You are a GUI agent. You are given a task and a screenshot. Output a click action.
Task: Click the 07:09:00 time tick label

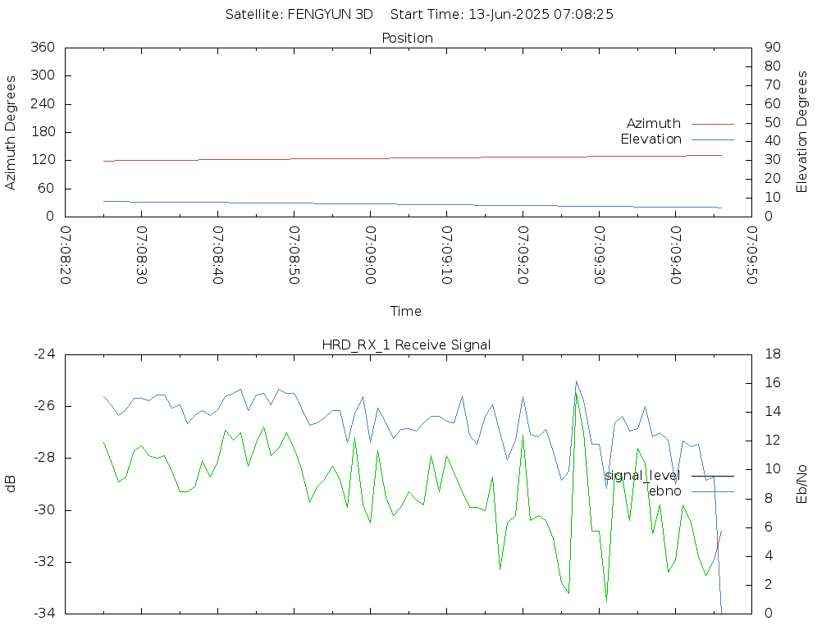(370, 255)
